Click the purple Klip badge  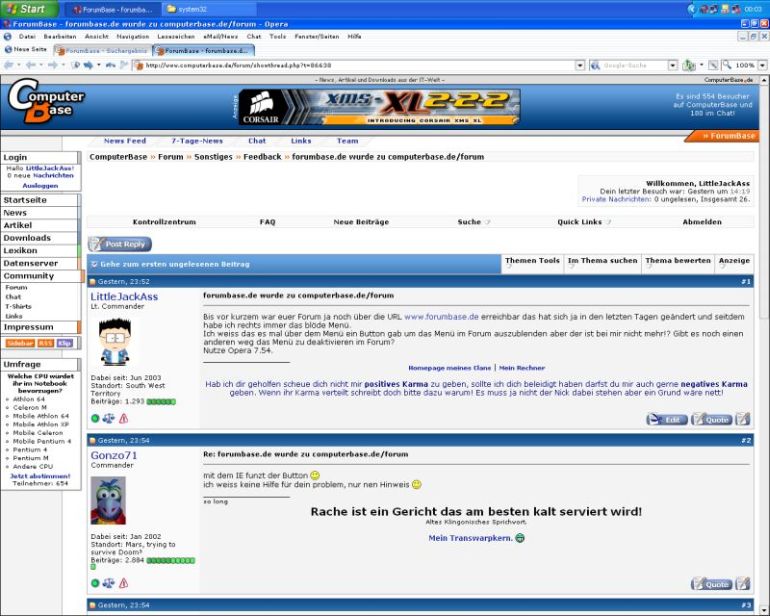pyautogui.click(x=65, y=343)
